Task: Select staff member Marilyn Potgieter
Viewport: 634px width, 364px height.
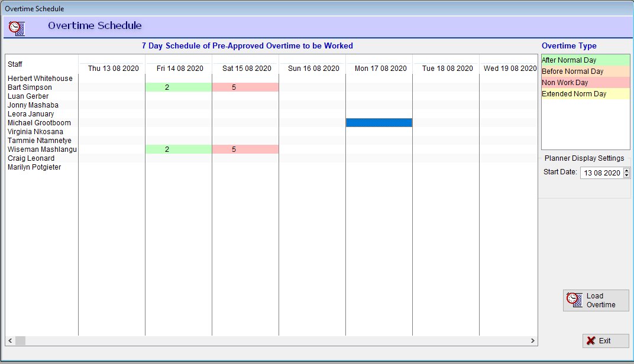Action: [34, 167]
